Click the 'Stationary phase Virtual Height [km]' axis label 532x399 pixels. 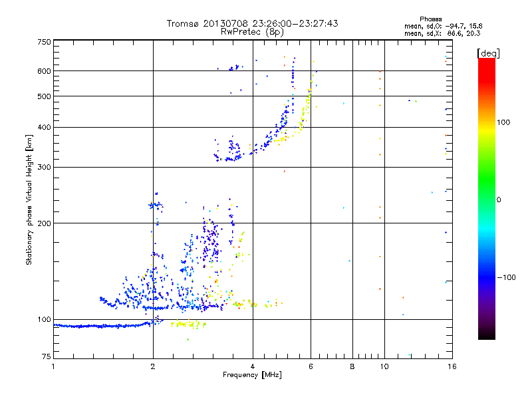[29, 199]
